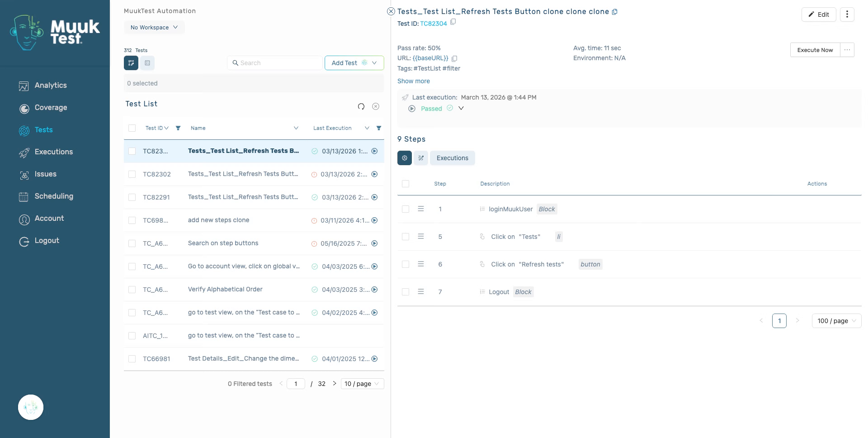This screenshot has width=868, height=438.
Task: Execute add new steps clone test
Action: point(374,220)
